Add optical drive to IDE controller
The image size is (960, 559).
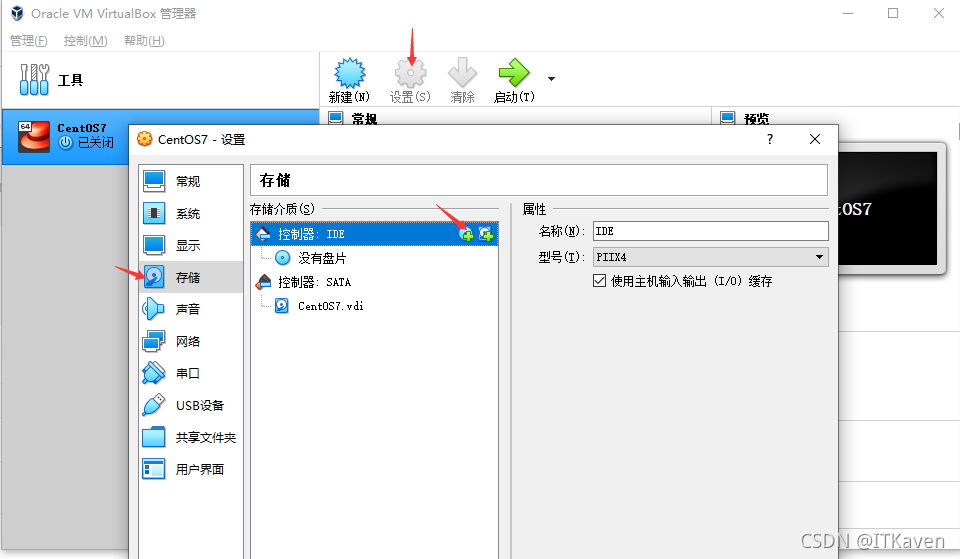(x=466, y=234)
